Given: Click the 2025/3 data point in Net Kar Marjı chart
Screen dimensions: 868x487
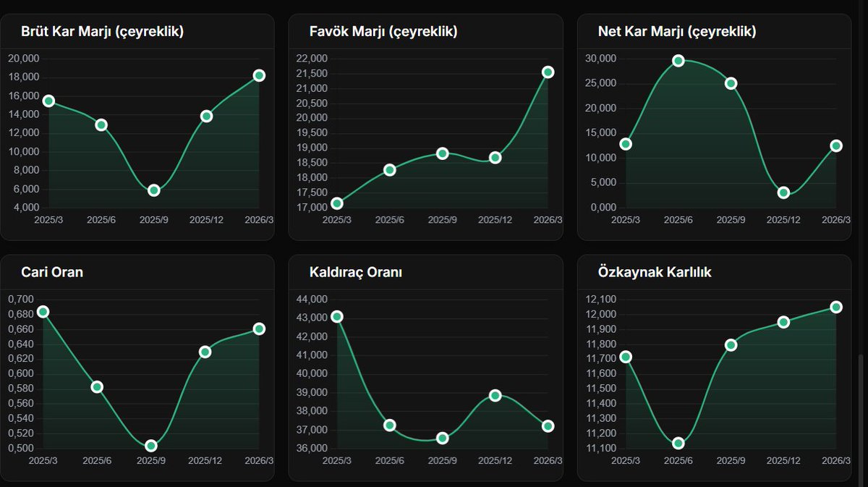Looking at the screenshot, I should [626, 144].
